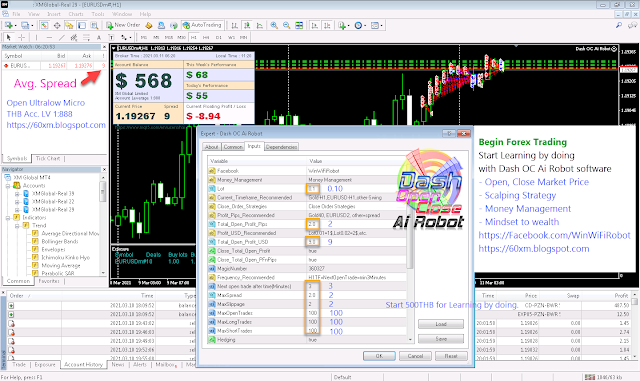Collapse the Indicators tree node
Screen dimensions: 640x381
tap(8, 218)
